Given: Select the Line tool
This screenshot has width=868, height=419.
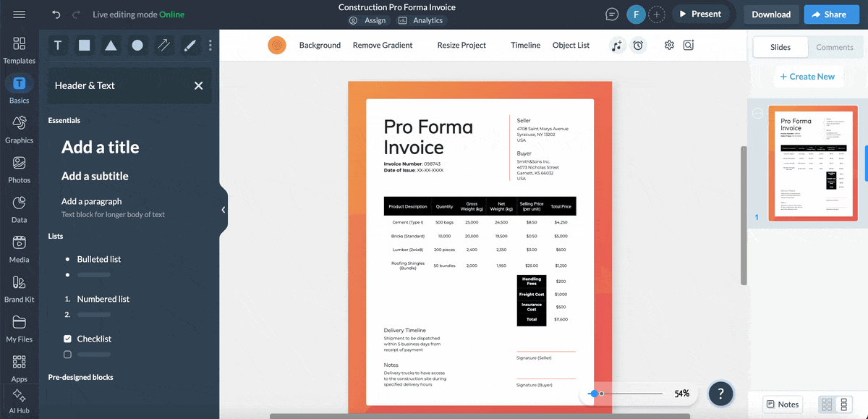Looking at the screenshot, I should [x=162, y=45].
